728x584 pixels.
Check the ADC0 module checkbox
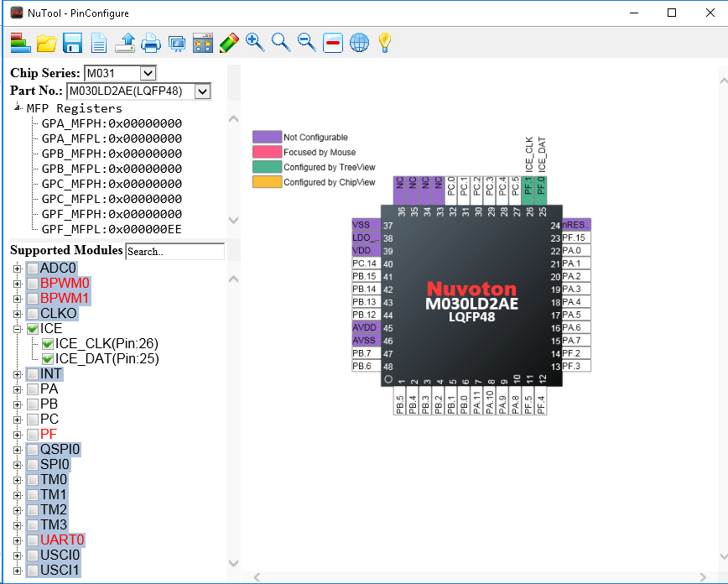33,269
